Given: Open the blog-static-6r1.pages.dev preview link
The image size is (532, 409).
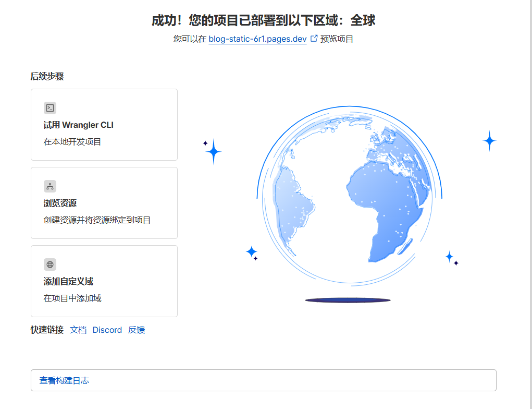Looking at the screenshot, I should 257,39.
